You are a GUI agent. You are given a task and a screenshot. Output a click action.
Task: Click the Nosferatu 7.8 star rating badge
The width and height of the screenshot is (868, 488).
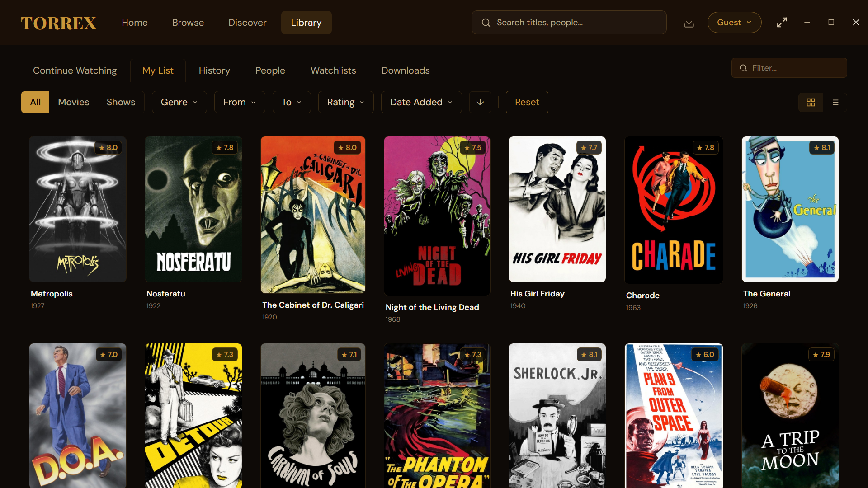(x=225, y=148)
